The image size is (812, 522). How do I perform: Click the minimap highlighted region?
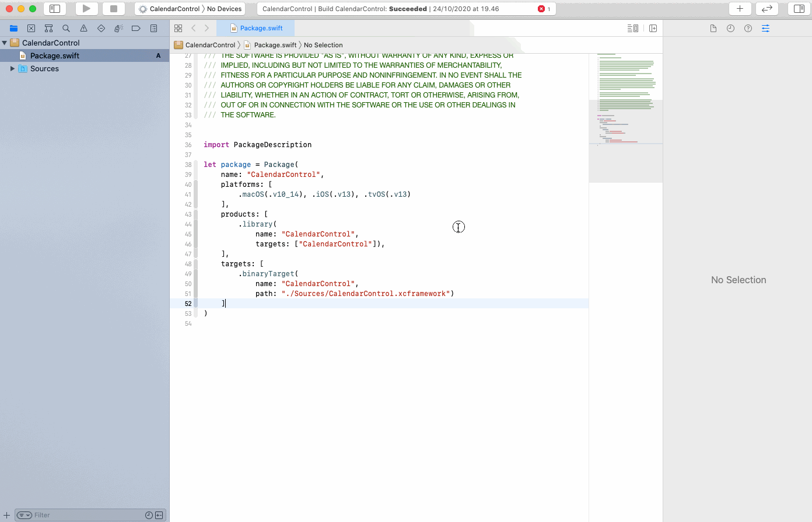[625, 141]
